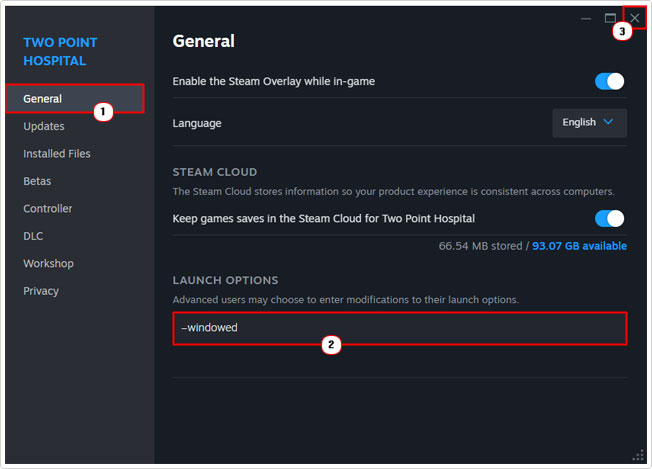Image resolution: width=652 pixels, height=469 pixels.
Task: Go to the Betas tab
Action: 37,181
